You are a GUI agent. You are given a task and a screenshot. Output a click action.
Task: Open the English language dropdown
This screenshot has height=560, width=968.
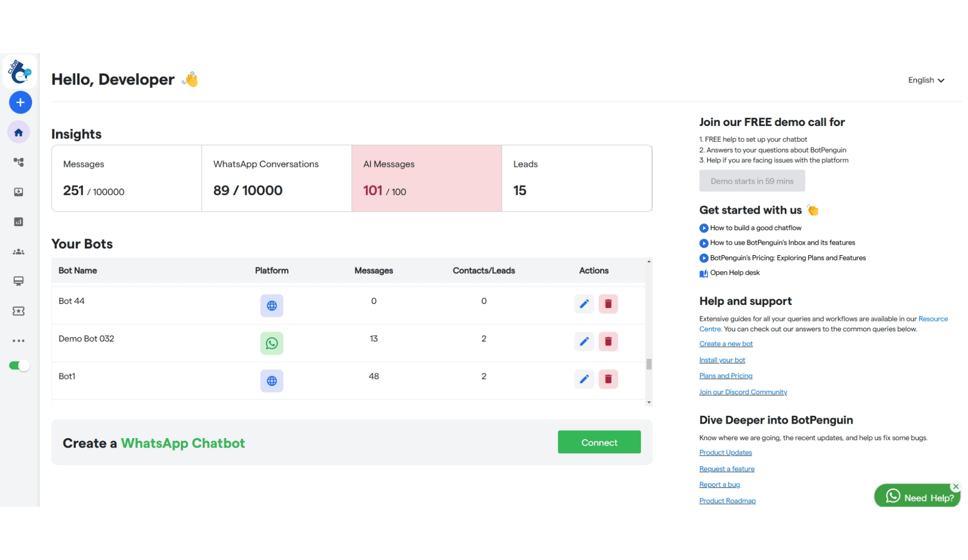click(926, 80)
